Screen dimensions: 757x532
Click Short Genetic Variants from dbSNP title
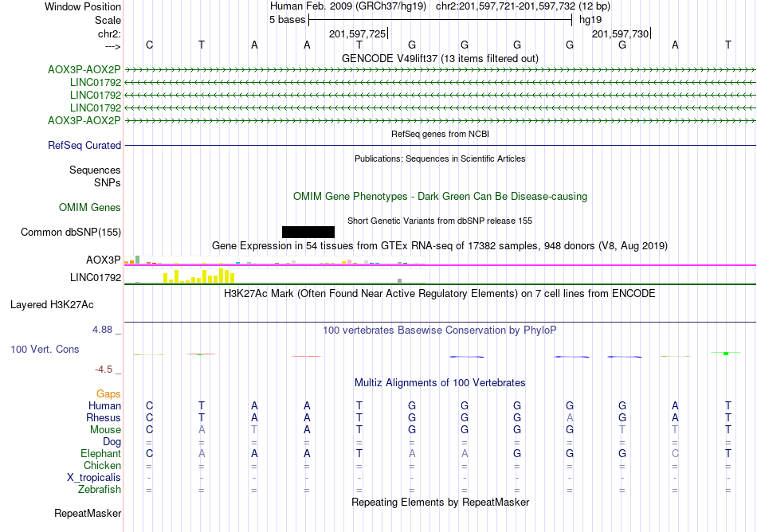[x=440, y=221]
